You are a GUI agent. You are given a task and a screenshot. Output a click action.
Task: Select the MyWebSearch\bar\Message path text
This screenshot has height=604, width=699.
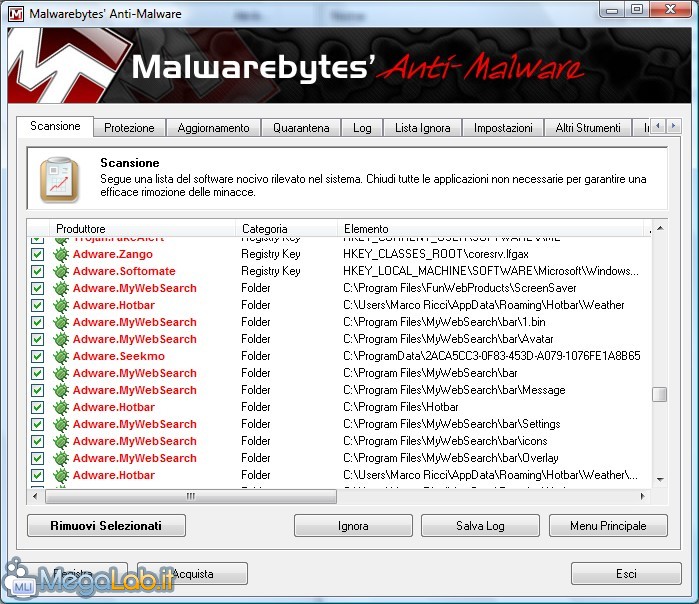coord(454,390)
